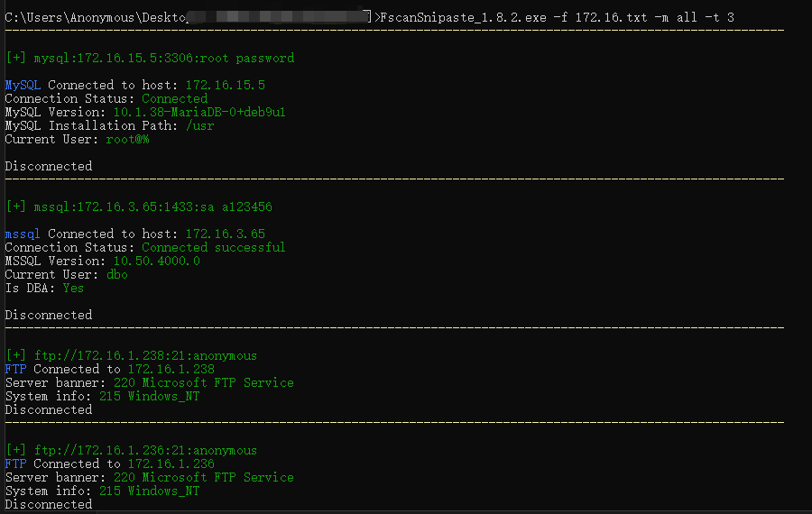Click the Connected successful status text
812x514 pixels.
point(213,247)
